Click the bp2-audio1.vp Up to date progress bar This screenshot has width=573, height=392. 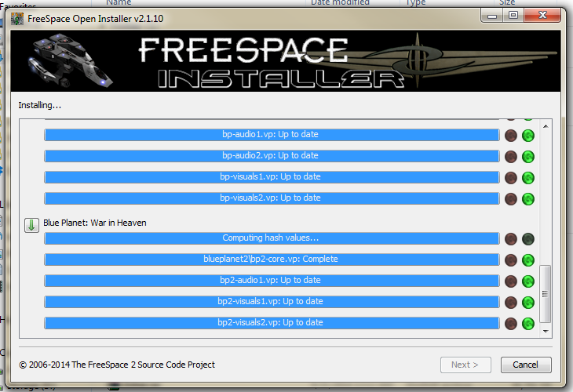click(272, 281)
